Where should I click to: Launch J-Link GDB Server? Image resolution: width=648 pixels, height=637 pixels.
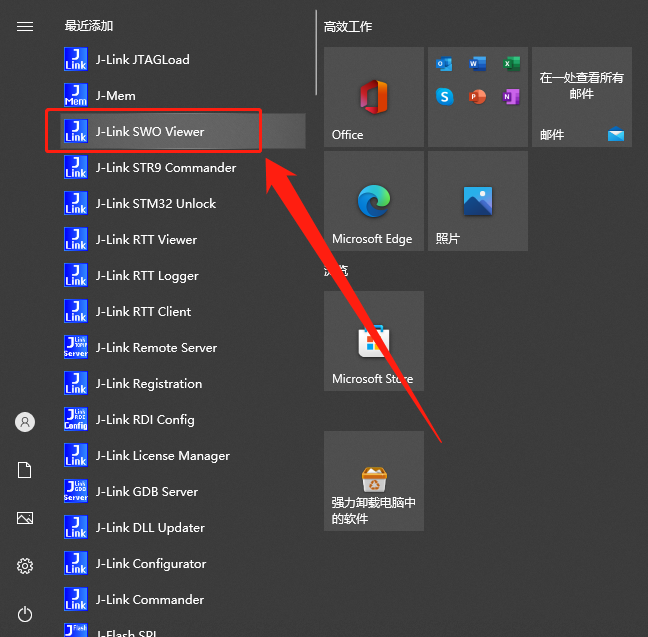point(183,491)
